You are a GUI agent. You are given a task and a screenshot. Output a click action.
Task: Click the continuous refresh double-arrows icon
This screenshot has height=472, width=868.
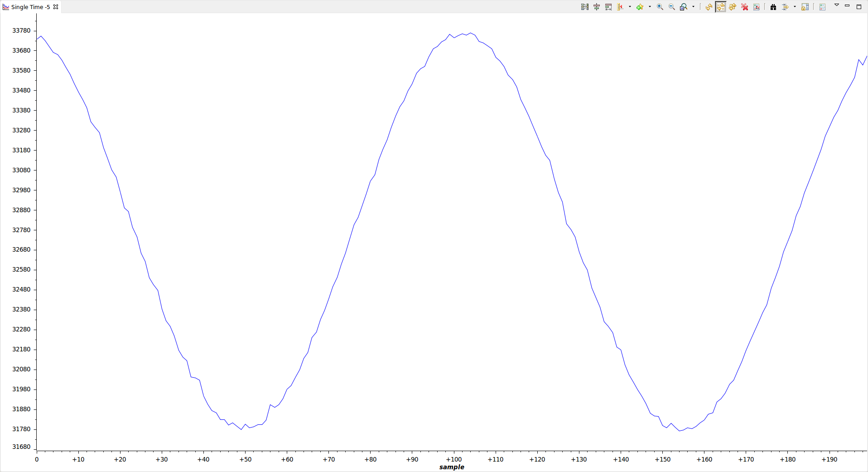click(733, 7)
